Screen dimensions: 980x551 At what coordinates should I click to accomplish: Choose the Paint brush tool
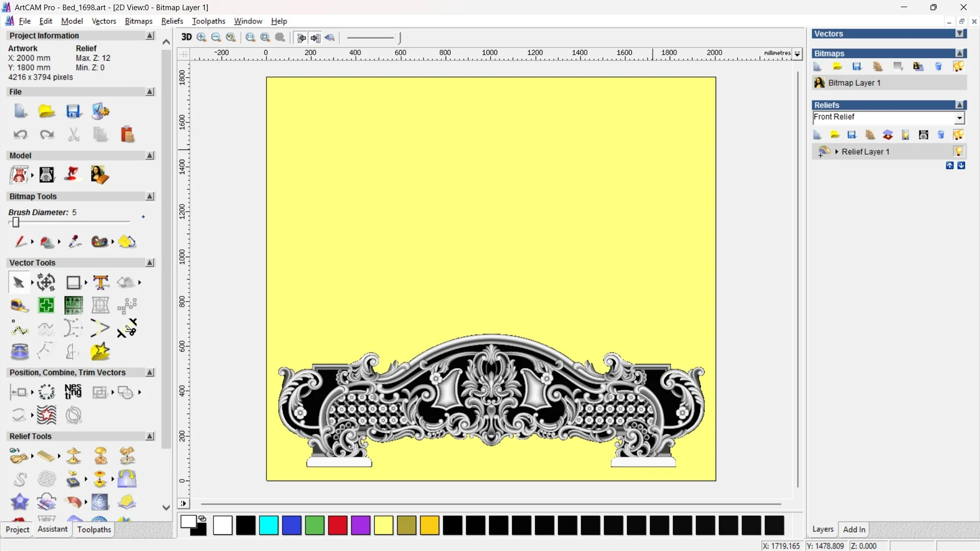coord(20,241)
